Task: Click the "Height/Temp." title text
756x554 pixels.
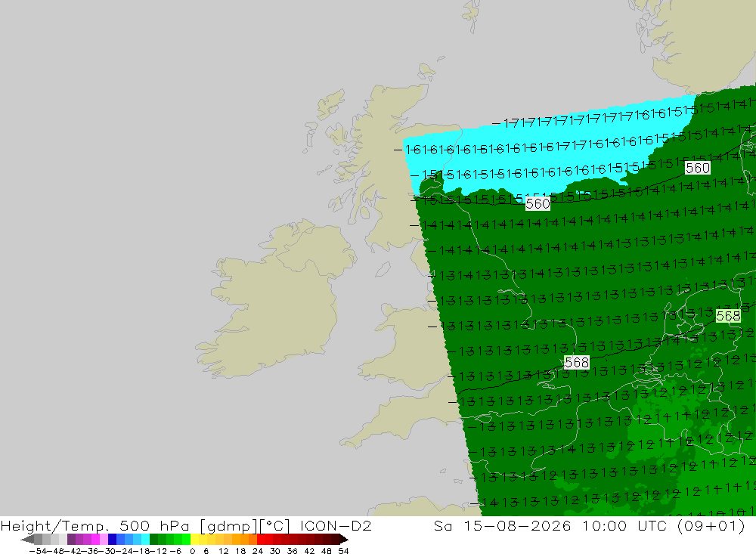Action: pos(55,526)
